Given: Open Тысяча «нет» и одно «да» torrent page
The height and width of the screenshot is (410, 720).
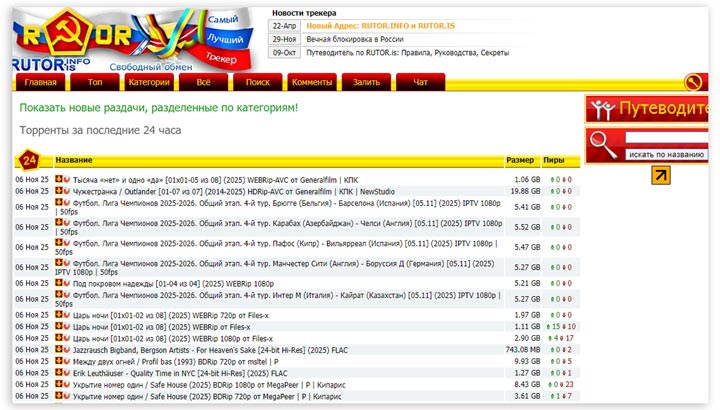Looking at the screenshot, I should pos(215,180).
